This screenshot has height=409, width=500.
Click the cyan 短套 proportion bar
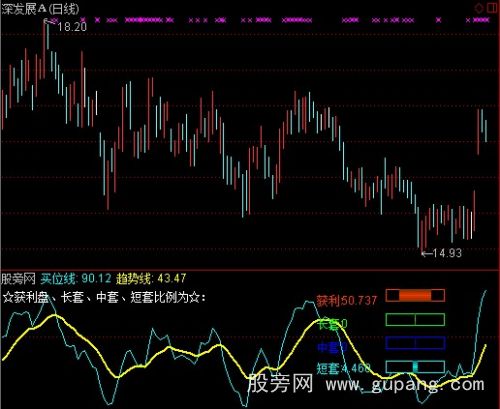[x=415, y=367]
